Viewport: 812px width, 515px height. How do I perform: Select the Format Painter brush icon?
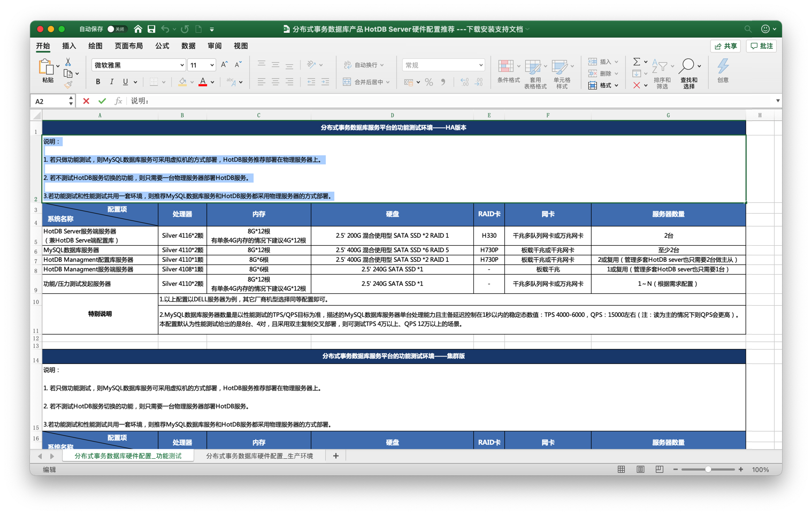tap(68, 85)
